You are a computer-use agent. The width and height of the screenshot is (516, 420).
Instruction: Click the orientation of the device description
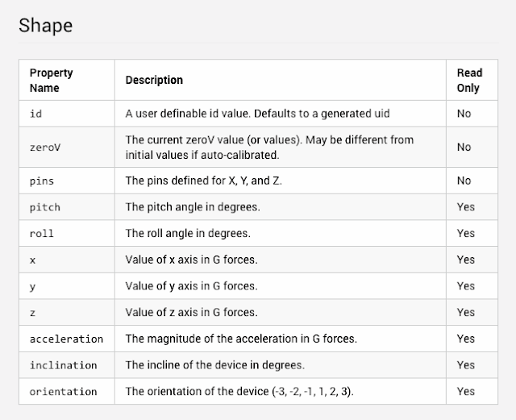(x=239, y=391)
